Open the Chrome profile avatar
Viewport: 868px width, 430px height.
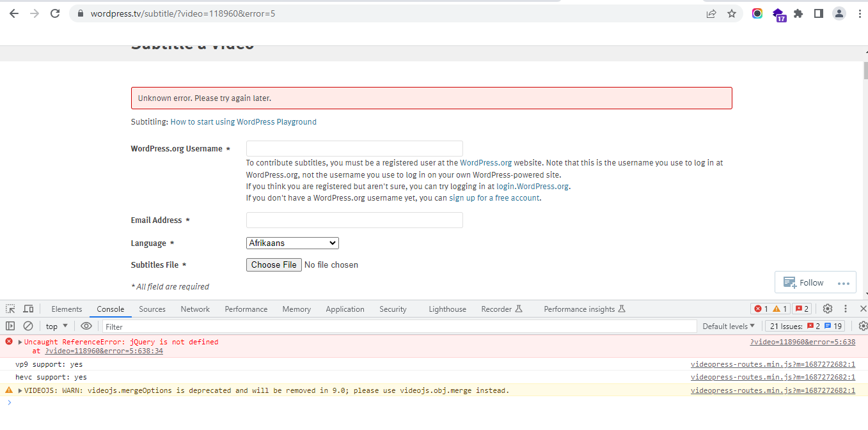(x=839, y=13)
